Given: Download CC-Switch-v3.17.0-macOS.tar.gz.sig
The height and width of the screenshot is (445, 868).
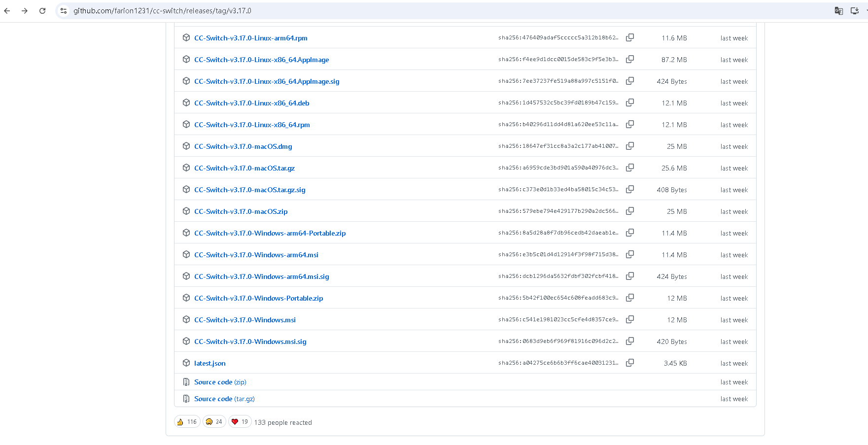Looking at the screenshot, I should (x=249, y=190).
